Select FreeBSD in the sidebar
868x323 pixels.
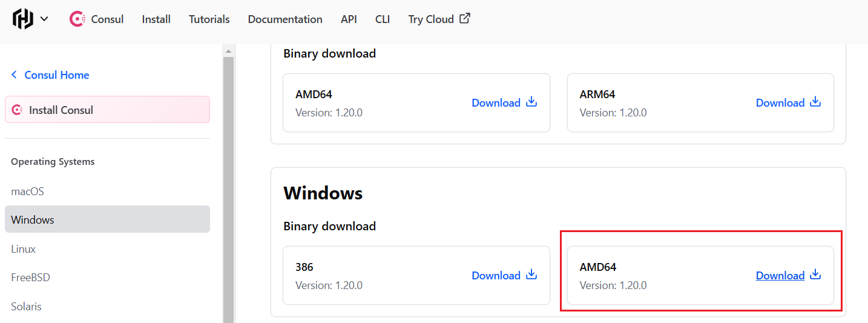(31, 278)
